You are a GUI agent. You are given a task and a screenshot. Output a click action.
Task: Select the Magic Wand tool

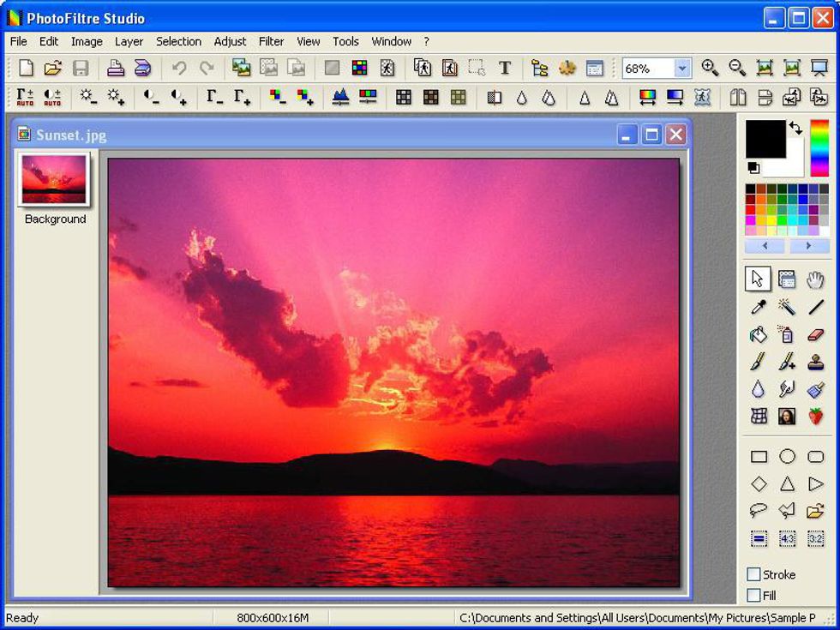(787, 307)
